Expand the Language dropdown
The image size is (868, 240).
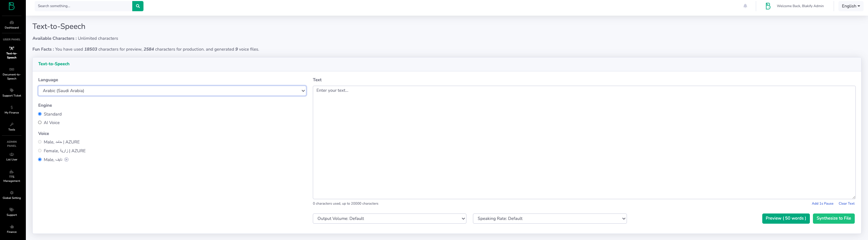[x=172, y=91]
